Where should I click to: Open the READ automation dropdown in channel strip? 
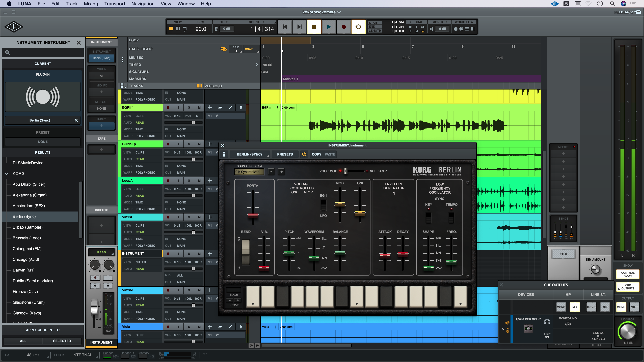click(101, 253)
